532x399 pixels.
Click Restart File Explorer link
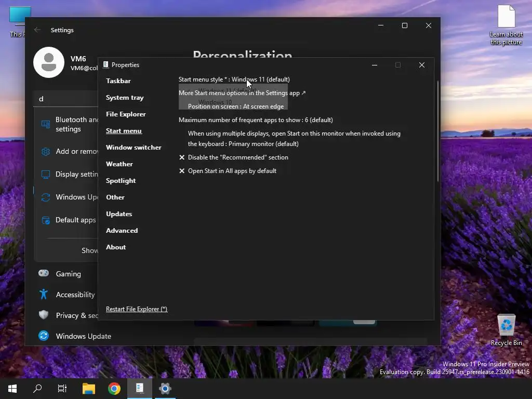137,309
